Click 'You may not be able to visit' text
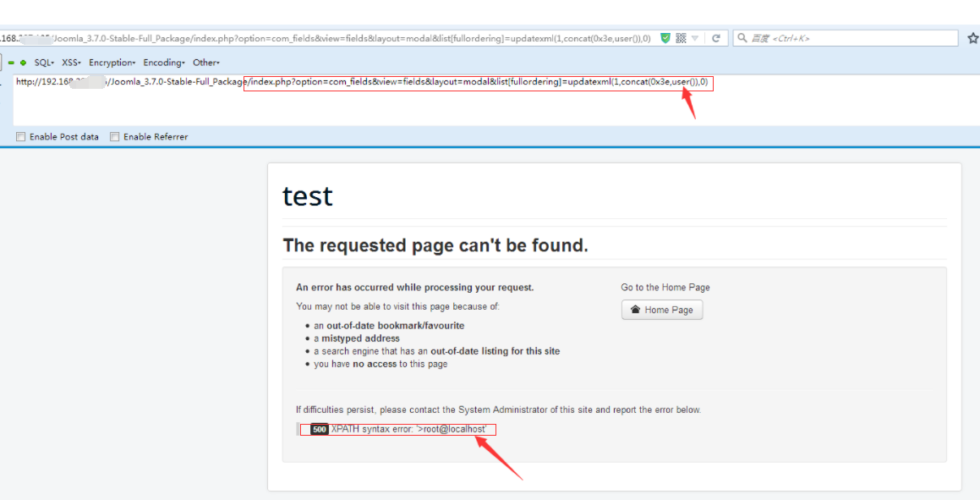The image size is (980, 500). click(397, 306)
